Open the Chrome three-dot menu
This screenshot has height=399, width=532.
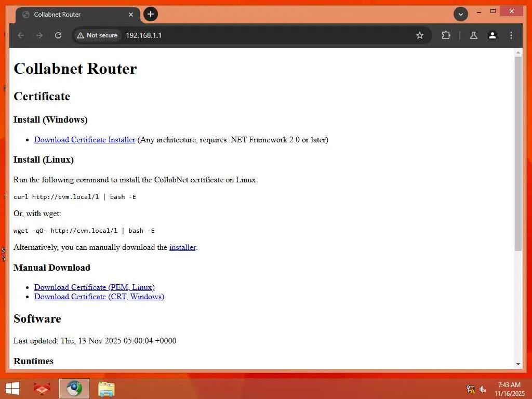pos(511,35)
